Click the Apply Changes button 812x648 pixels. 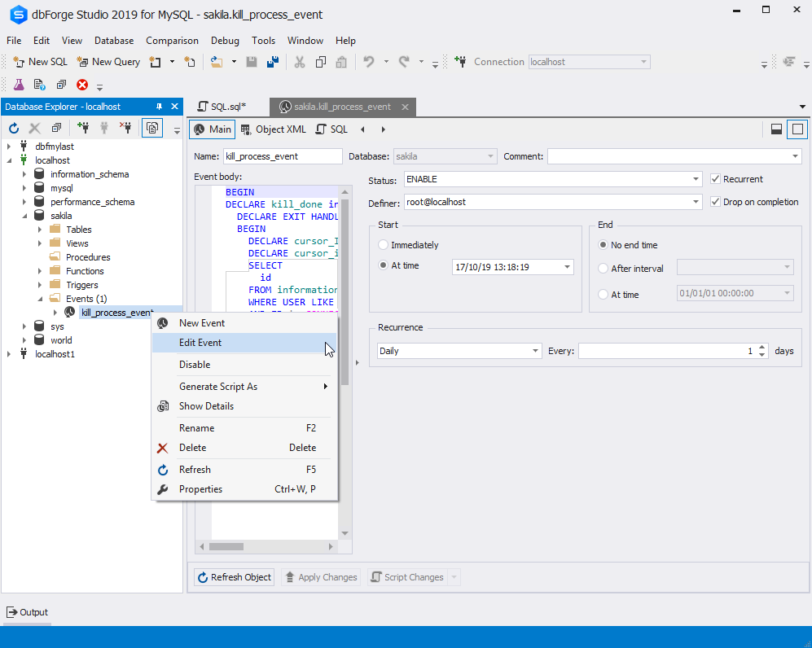(x=321, y=577)
